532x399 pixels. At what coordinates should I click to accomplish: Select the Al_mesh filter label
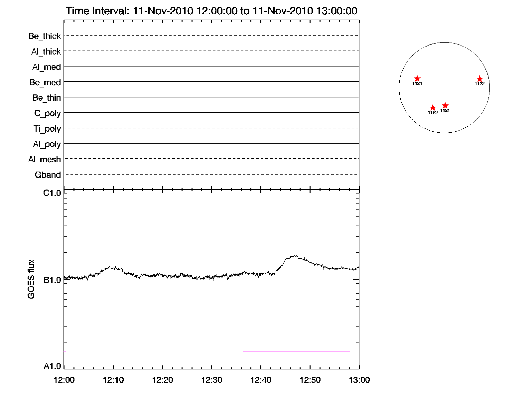coord(45,160)
